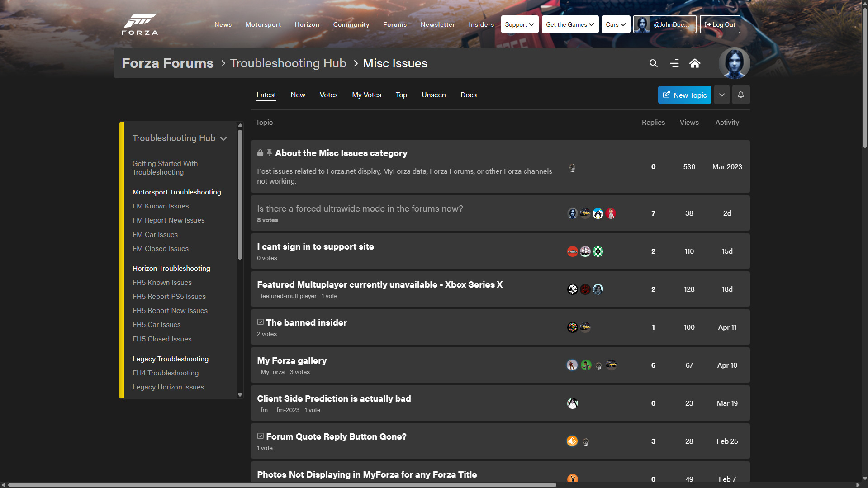Image resolution: width=868 pixels, height=488 pixels.
Task: Click solved checkbox icon on The banned insider
Action: tap(261, 322)
